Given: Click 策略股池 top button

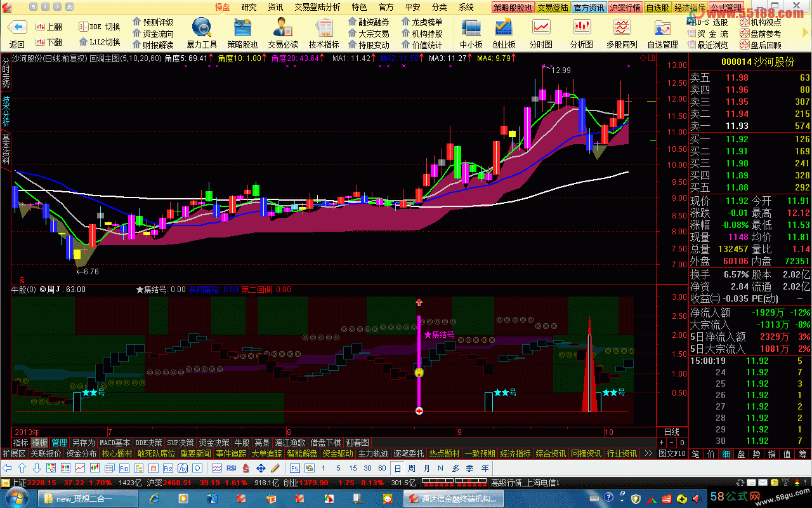Looking at the screenshot, I should coord(513,8).
